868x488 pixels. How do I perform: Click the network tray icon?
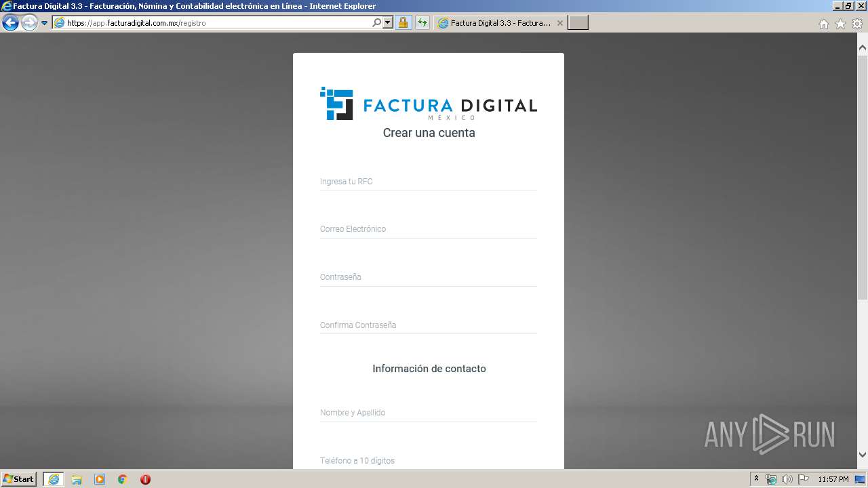(x=771, y=479)
